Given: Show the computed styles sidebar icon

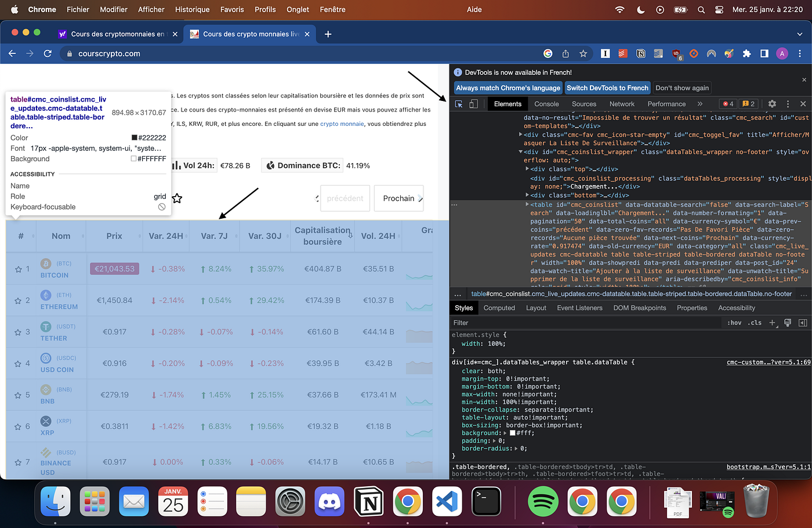Looking at the screenshot, I should [803, 323].
